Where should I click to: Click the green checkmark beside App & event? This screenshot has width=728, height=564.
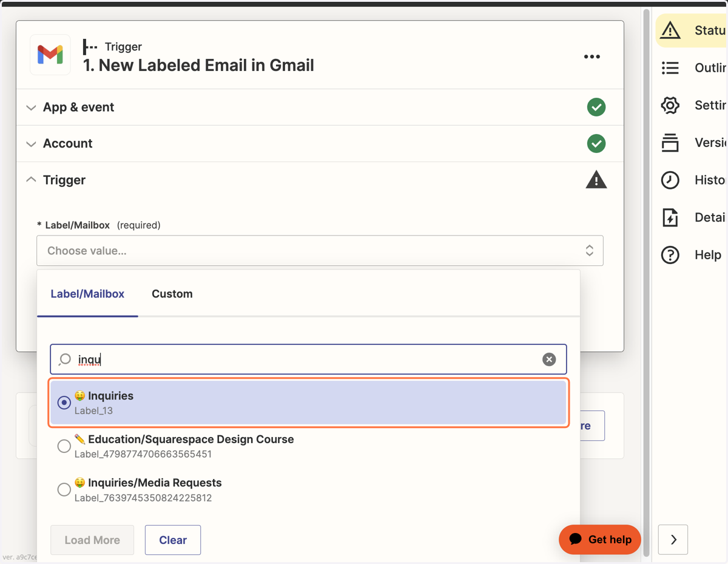(x=596, y=107)
